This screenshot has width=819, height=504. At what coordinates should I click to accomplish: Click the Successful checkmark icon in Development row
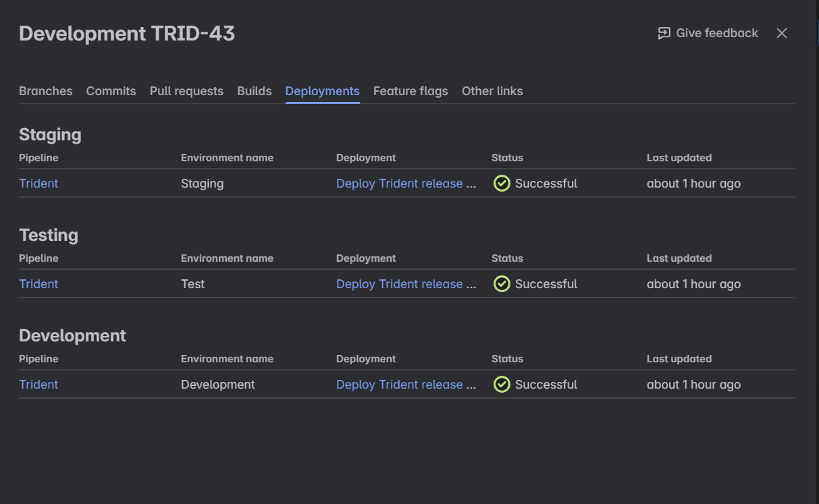coord(502,384)
